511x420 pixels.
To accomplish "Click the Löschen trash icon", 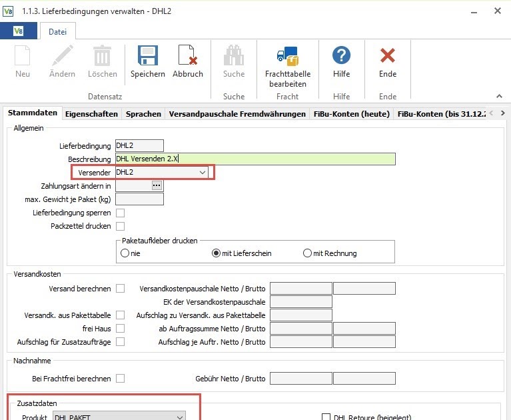I will (x=103, y=55).
